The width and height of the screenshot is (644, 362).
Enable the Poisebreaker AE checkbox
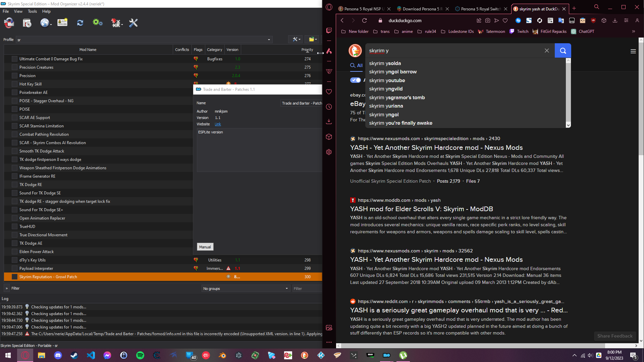coord(14,93)
